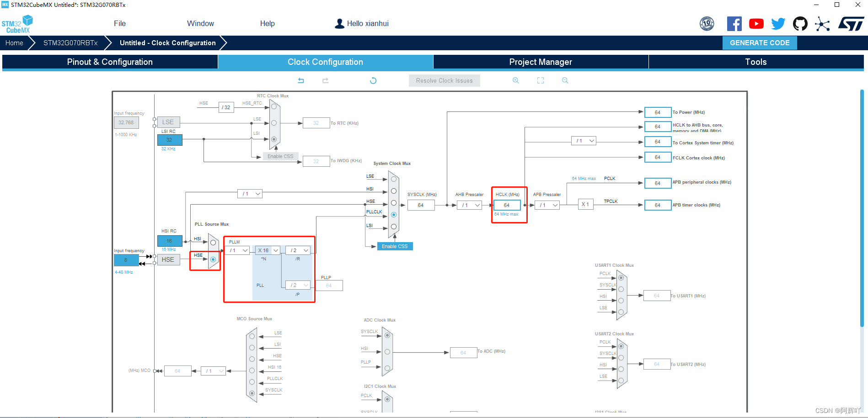Select HSE in the System Clock Mux
This screenshot has height=418, width=868.
(394, 203)
